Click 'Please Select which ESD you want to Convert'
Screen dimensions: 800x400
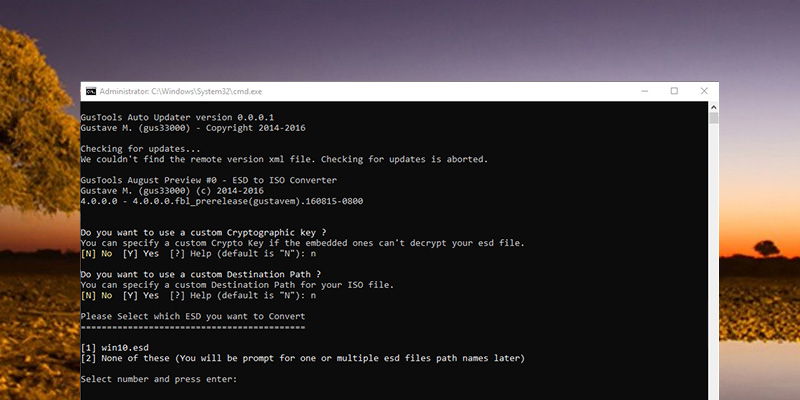pyautogui.click(x=193, y=316)
